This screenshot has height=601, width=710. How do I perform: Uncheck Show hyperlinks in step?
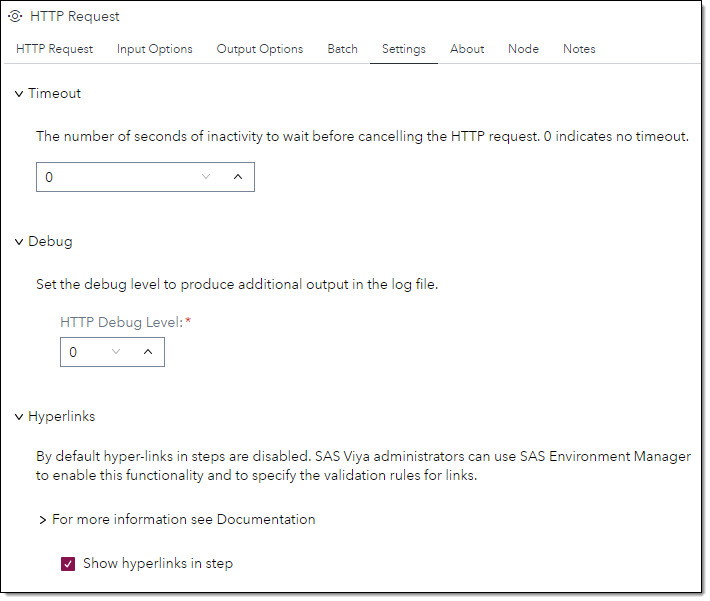click(x=68, y=564)
